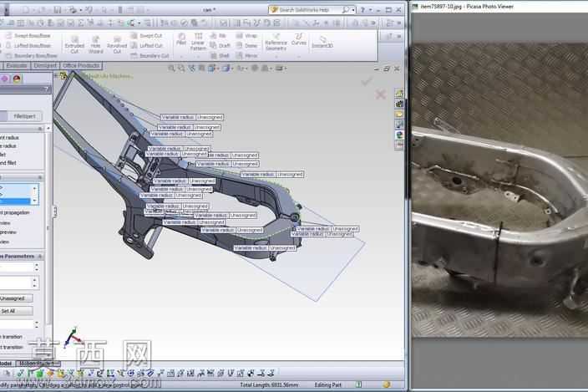
Task: Collapse the Items To Fillet section
Action: pos(40,177)
